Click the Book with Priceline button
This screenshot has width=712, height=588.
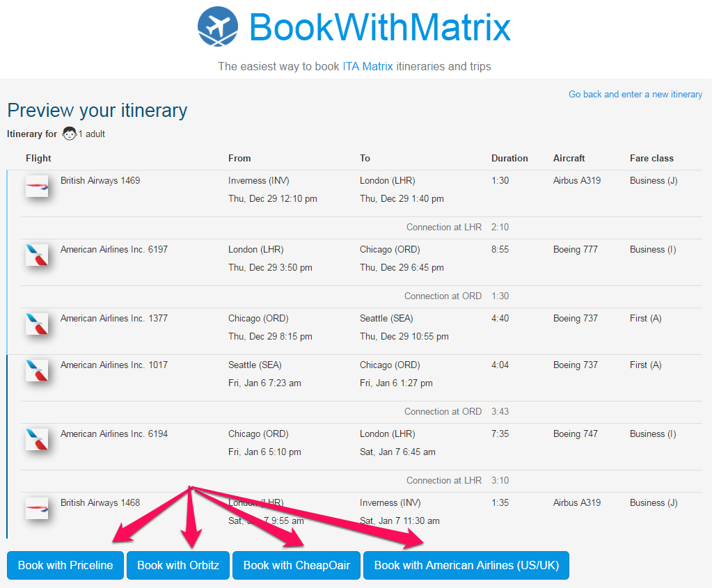click(65, 565)
